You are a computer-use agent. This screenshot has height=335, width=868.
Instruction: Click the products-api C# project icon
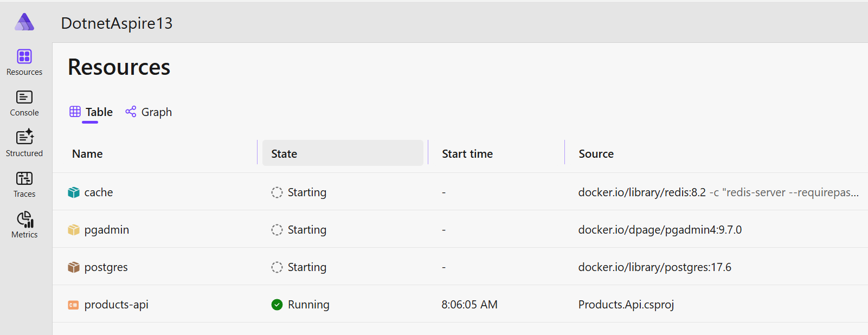click(74, 305)
